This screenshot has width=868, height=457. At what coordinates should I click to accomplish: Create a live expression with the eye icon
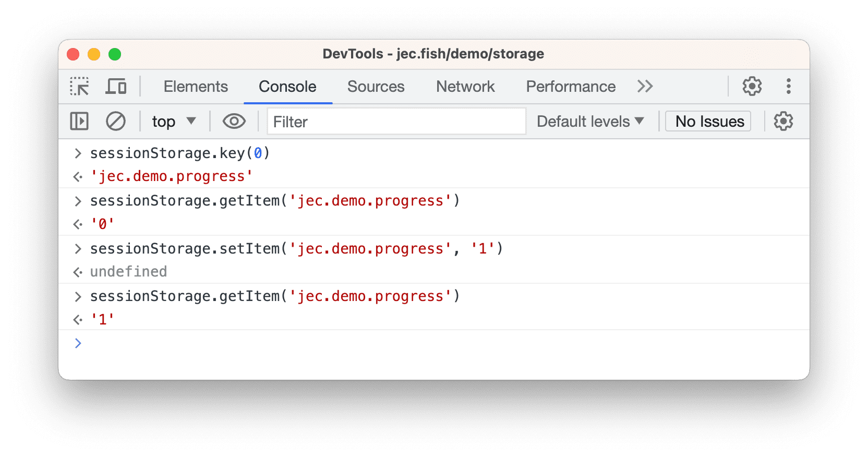[233, 121]
